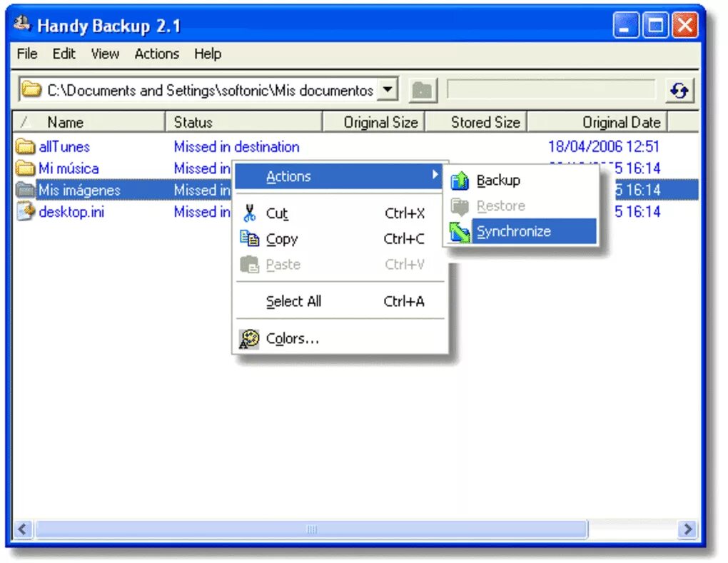Image resolution: width=728 pixels, height=563 pixels.
Task: Choose Cut from the context menu
Action: click(x=340, y=213)
